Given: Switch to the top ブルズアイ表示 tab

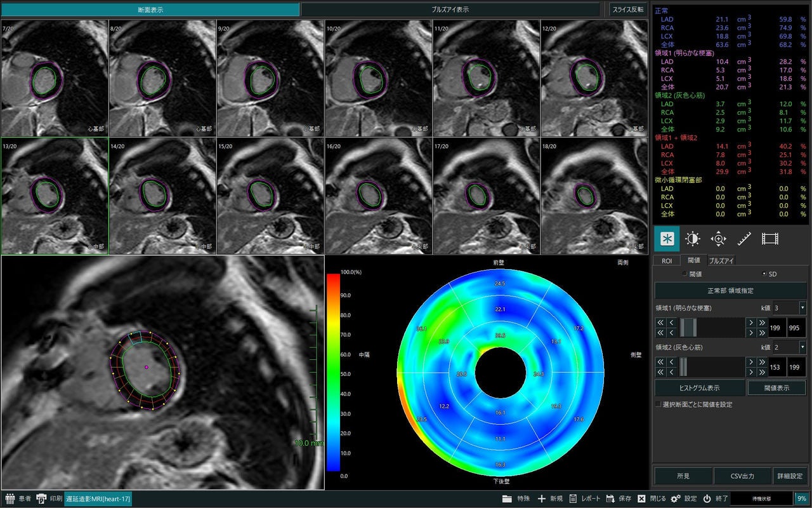Looking at the screenshot, I should tap(450, 10).
